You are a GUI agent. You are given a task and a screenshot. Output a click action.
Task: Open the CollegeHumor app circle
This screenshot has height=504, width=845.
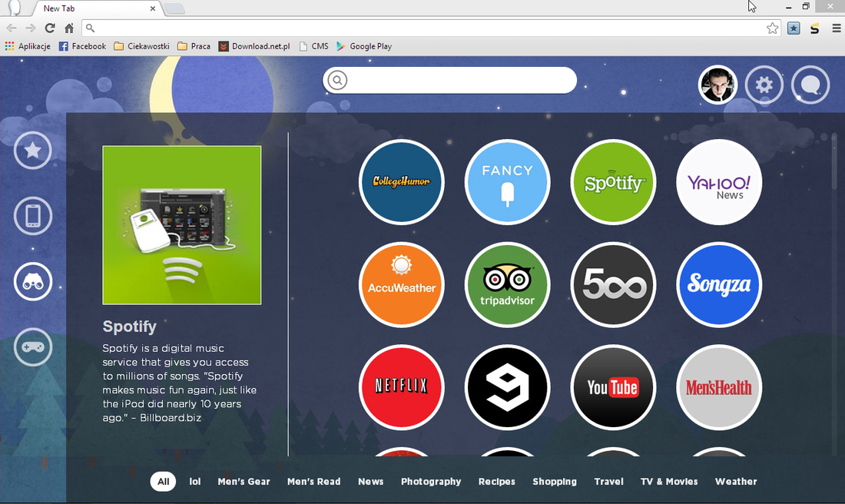pos(402,181)
